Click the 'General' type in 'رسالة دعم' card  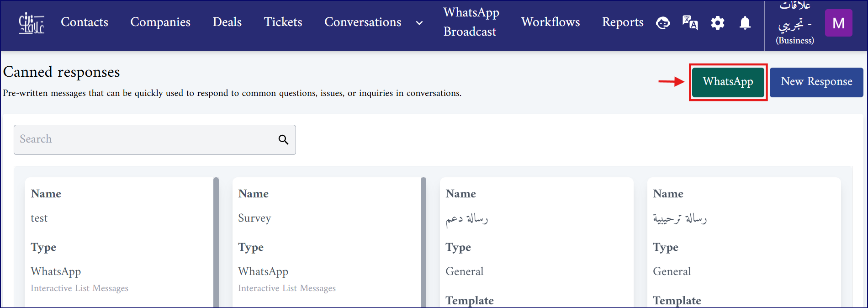[464, 271]
